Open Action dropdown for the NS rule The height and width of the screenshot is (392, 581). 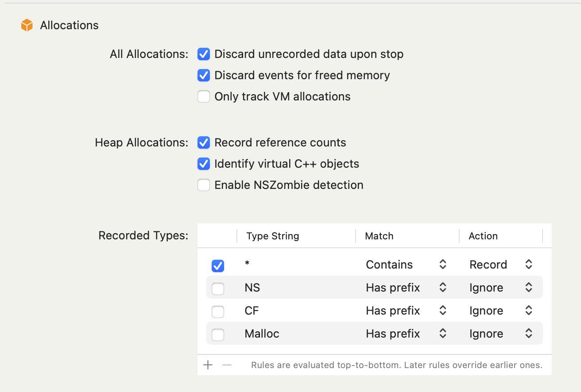pos(528,288)
